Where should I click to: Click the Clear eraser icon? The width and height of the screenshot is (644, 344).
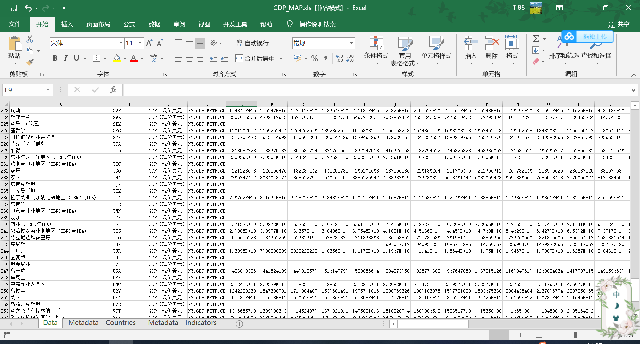pos(536,61)
